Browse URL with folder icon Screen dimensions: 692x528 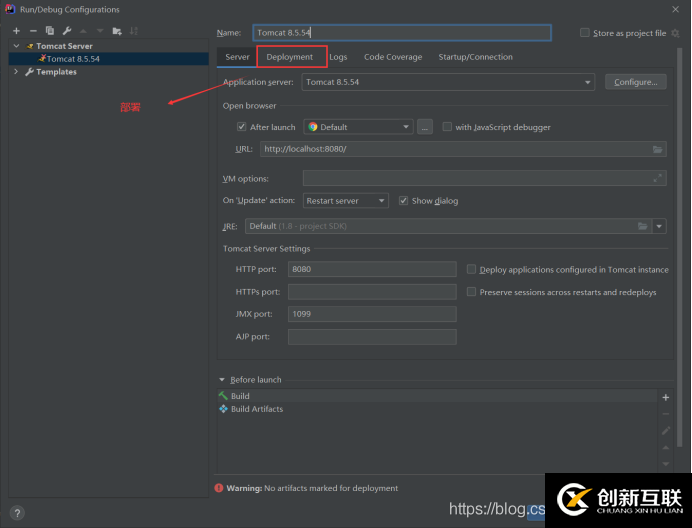coord(658,149)
